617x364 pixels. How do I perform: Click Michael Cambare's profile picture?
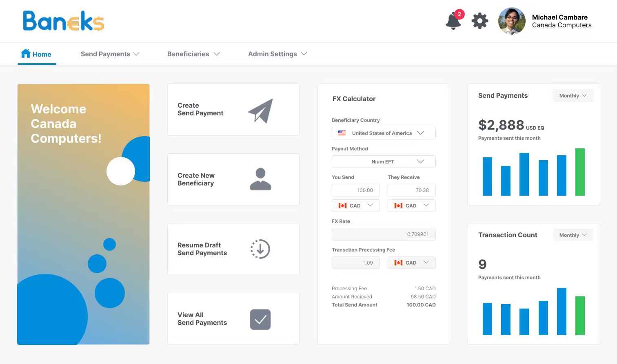click(511, 20)
